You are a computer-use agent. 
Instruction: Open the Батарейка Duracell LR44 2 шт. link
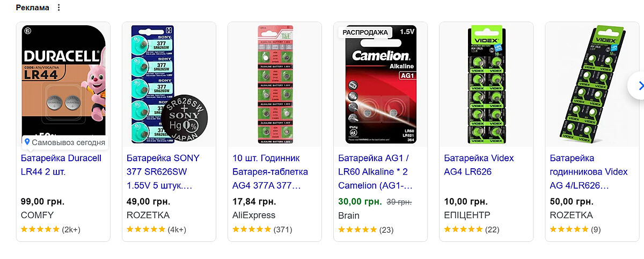[61, 165]
